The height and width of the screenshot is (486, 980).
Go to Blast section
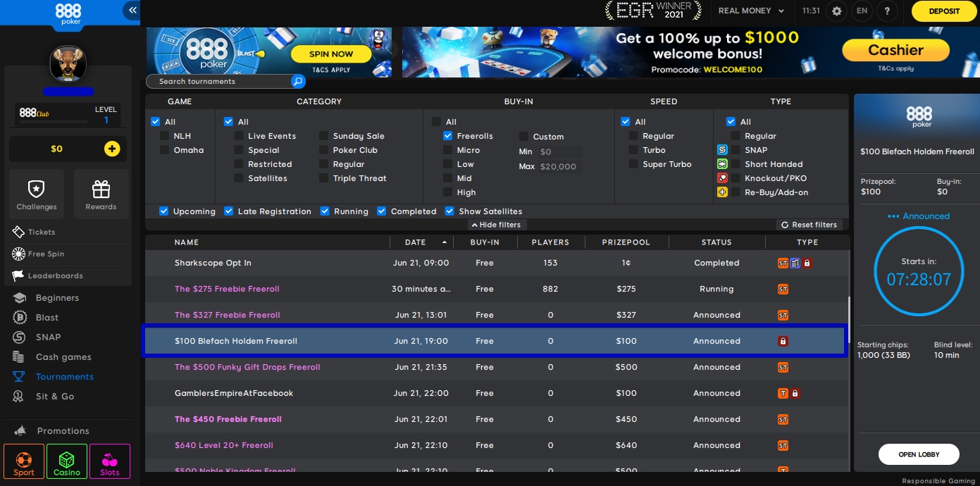tap(37, 318)
